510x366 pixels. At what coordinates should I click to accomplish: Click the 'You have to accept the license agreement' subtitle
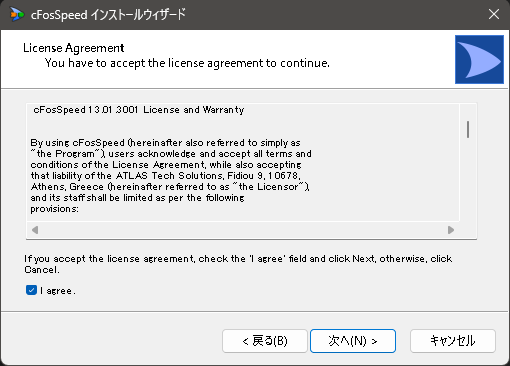pos(187,63)
